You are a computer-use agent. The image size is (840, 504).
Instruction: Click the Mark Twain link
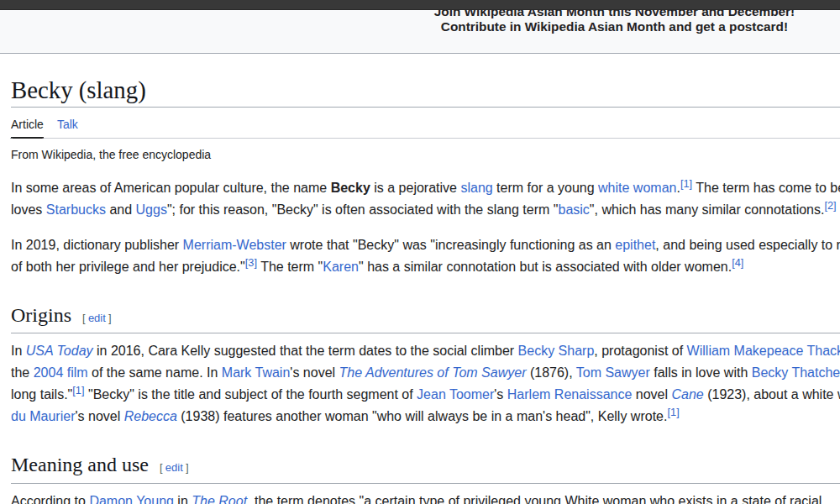tap(255, 373)
